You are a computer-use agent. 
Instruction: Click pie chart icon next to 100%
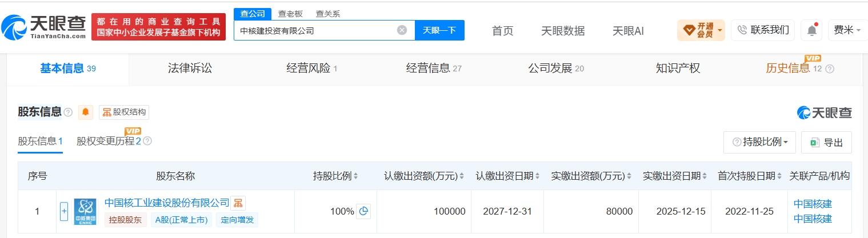363,211
